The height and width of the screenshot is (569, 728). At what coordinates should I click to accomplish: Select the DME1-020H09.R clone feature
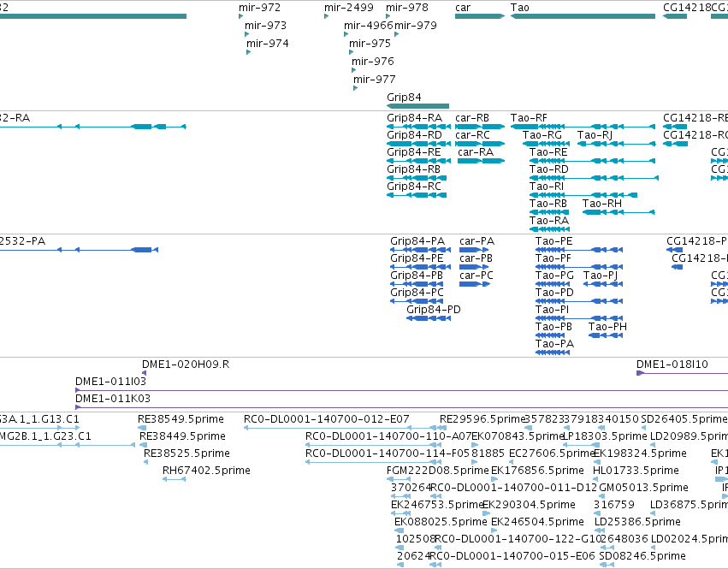click(x=145, y=373)
